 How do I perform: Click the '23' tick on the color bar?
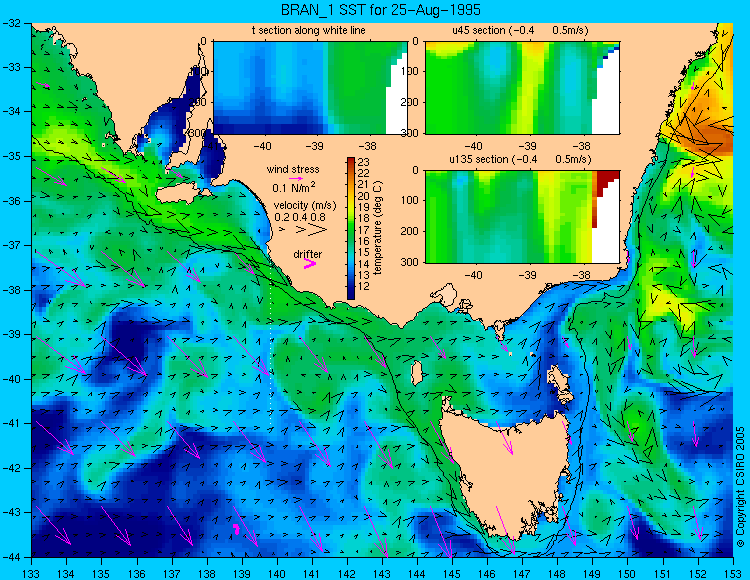click(x=364, y=163)
